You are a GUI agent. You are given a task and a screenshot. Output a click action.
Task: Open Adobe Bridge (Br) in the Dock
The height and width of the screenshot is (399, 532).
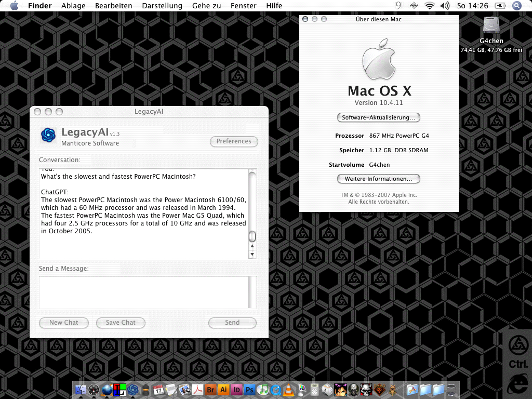coord(210,390)
